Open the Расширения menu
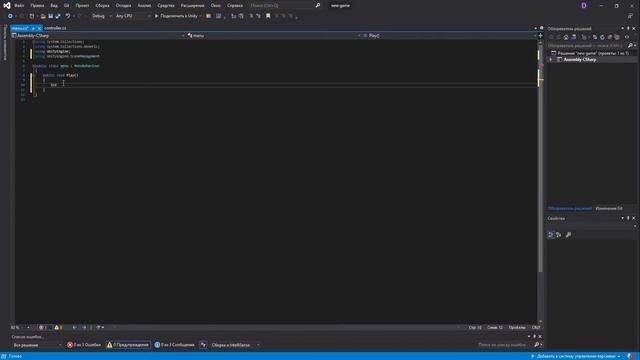 (x=192, y=6)
